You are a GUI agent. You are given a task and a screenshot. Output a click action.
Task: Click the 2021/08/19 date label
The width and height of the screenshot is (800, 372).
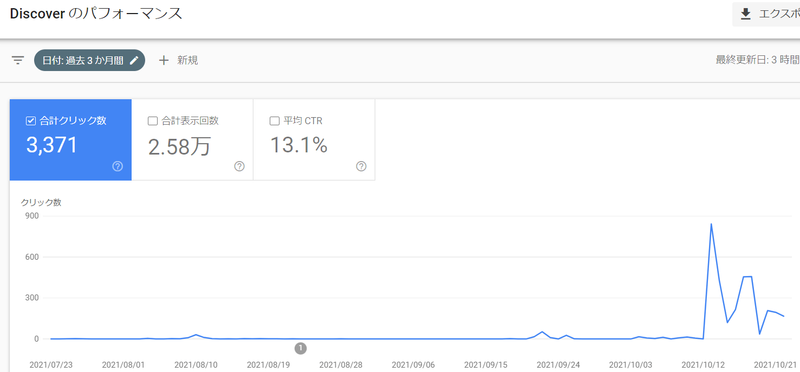[x=268, y=365]
